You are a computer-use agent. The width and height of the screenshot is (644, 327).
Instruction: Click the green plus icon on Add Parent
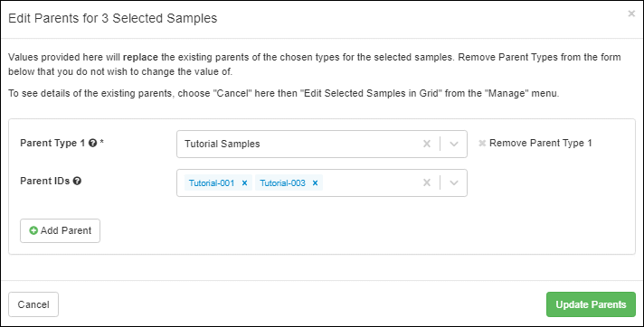pyautogui.click(x=33, y=230)
